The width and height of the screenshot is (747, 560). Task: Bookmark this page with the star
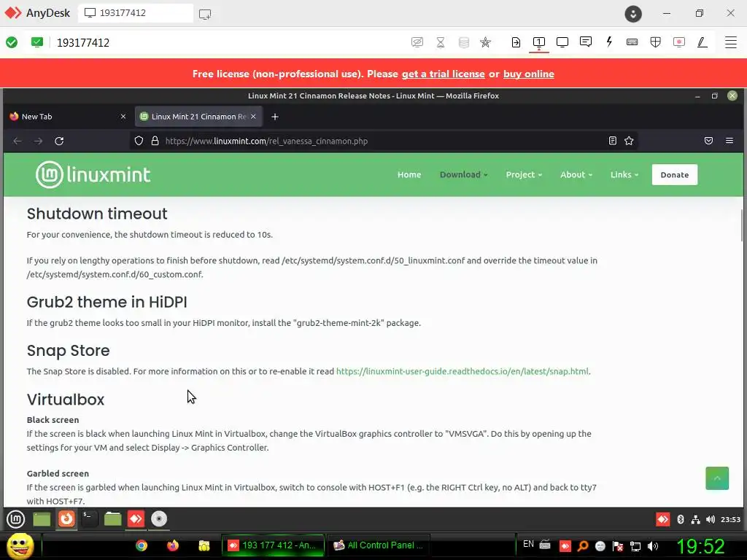point(629,141)
